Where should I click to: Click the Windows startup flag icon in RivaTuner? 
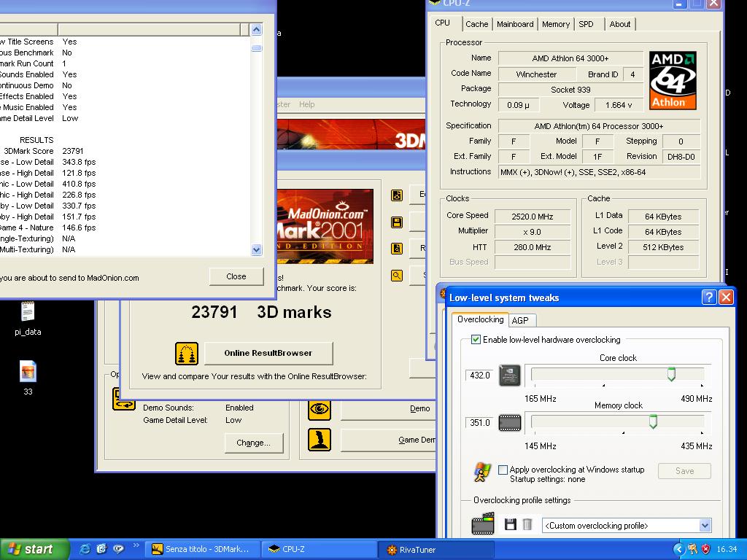click(482, 472)
